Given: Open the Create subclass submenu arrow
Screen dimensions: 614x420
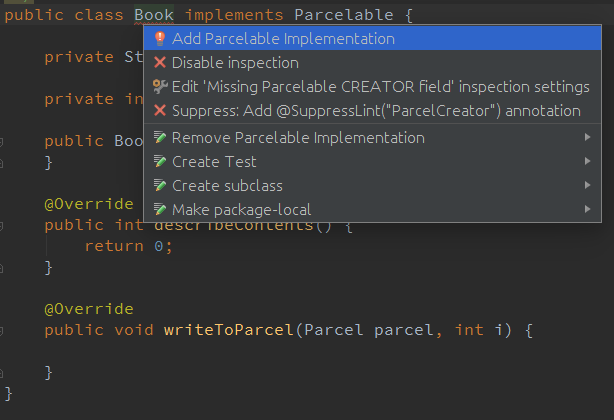Looking at the screenshot, I should (x=588, y=186).
